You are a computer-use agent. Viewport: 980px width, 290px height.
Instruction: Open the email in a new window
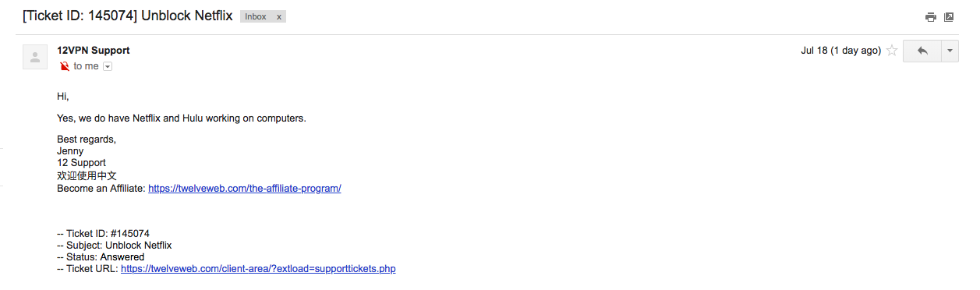949,17
